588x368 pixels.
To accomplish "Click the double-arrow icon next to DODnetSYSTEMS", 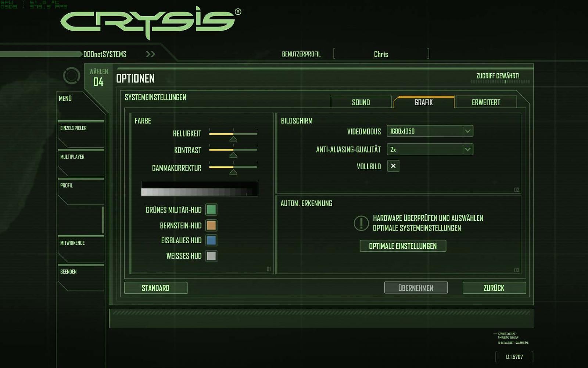I will point(150,54).
